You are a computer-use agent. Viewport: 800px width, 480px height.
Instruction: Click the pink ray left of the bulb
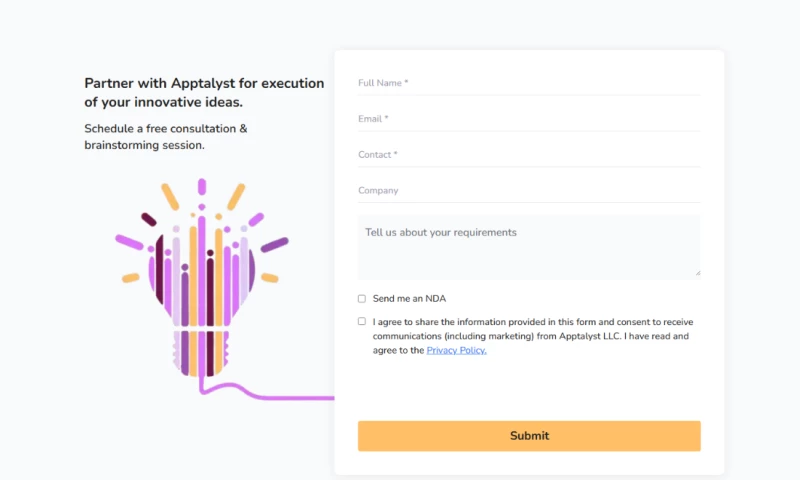(x=130, y=242)
